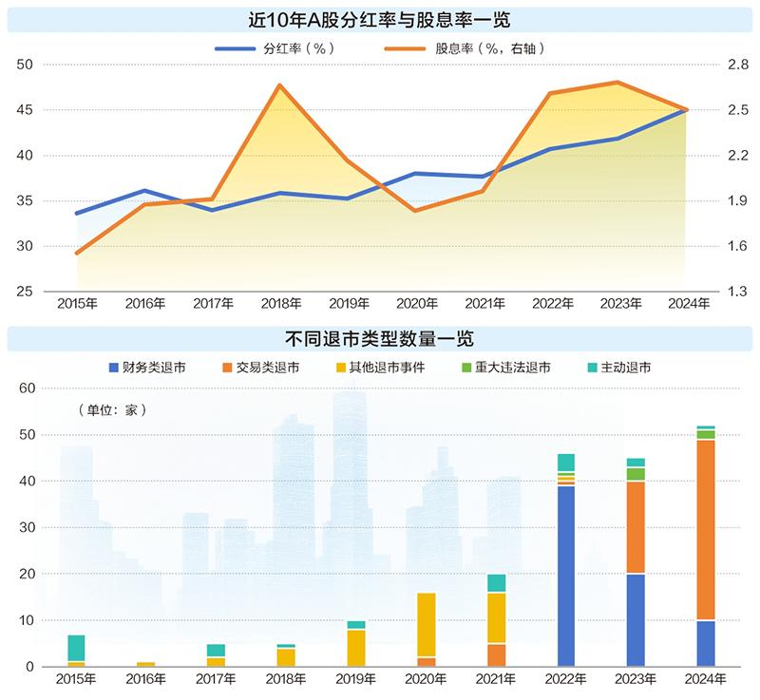Click the teal segment of the 2015年 bar
The height and width of the screenshot is (700, 760).
click(77, 648)
